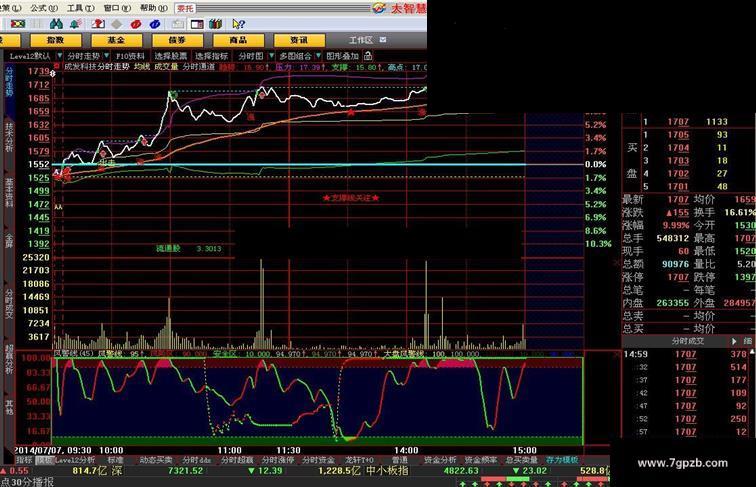Select the 超赢分析 left sidebar tab
The image size is (756, 487).
coord(9,360)
